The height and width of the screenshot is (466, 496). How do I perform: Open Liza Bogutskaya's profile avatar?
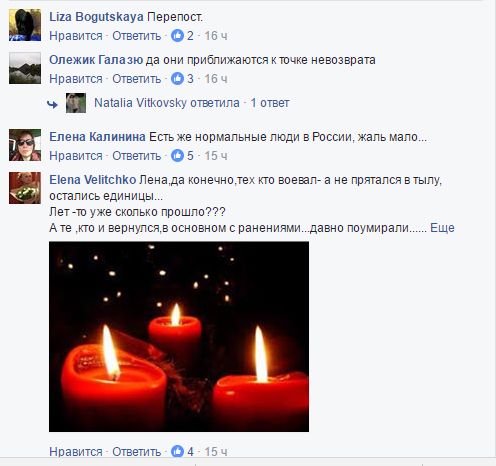25,25
